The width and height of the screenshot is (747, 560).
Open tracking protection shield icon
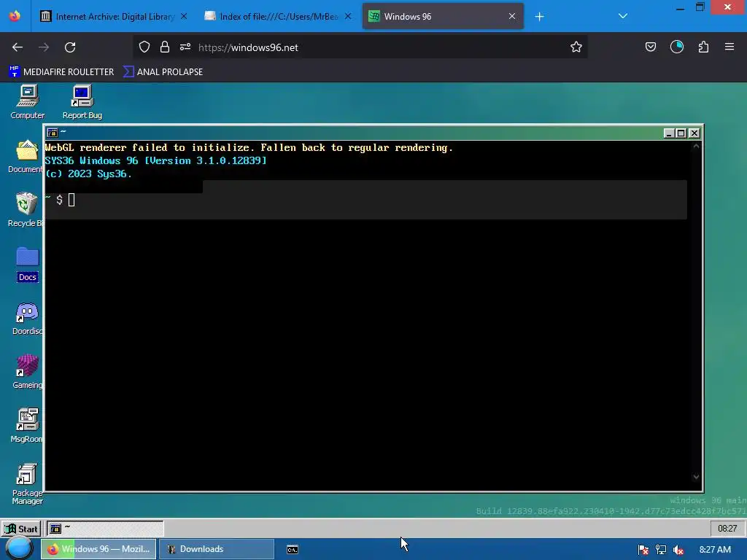coord(144,47)
